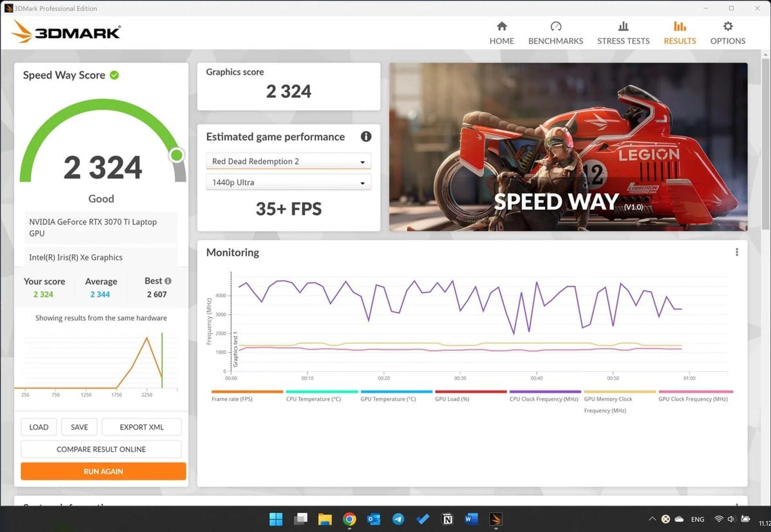Click the tray icon with a crossed circle
The height and width of the screenshot is (532, 771).
[665, 519]
